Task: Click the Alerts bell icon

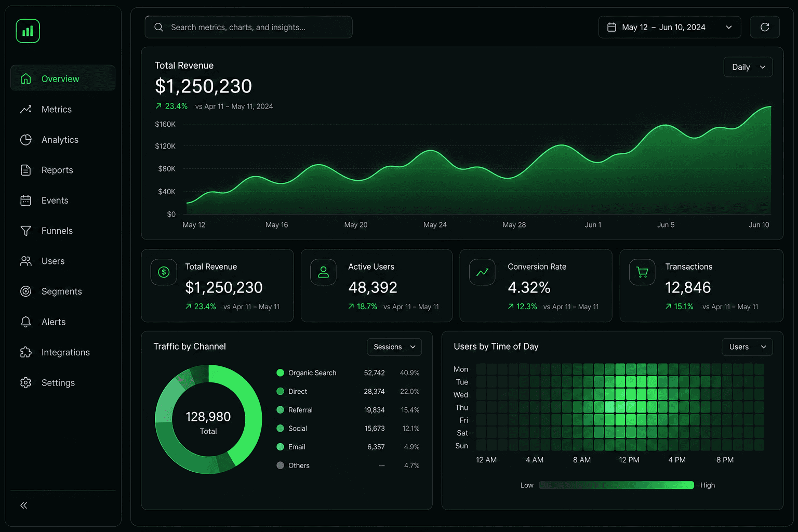Action: [x=25, y=322]
